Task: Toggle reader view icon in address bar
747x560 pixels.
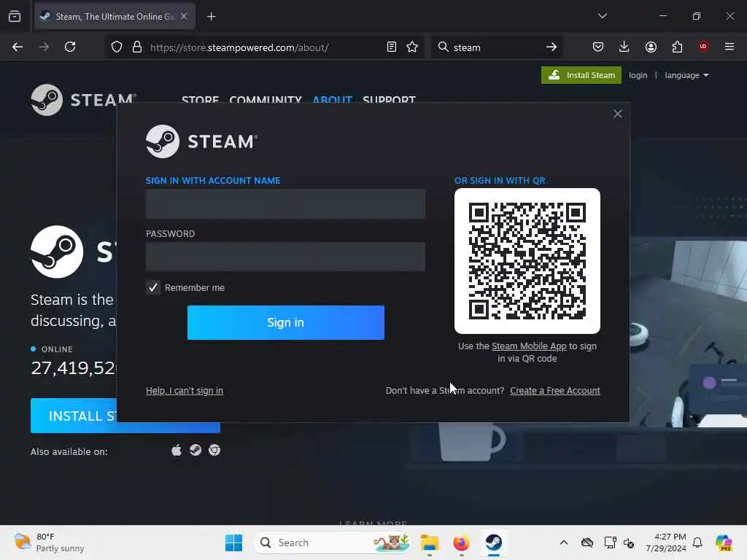Action: click(392, 47)
